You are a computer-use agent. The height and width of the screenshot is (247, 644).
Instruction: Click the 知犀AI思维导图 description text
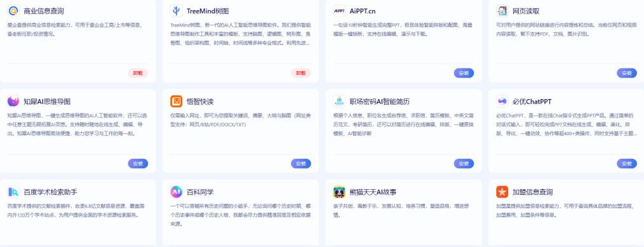pos(77,124)
